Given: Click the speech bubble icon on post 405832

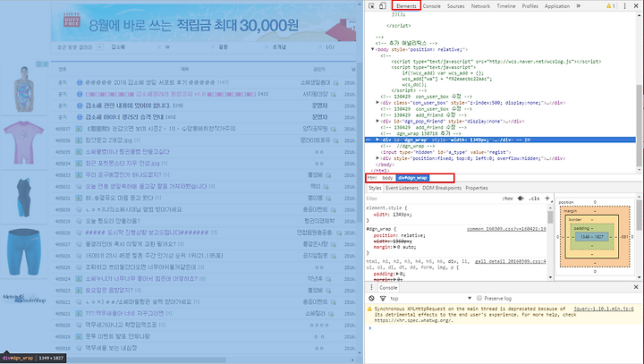Looking at the screenshot, I should coord(80,187).
